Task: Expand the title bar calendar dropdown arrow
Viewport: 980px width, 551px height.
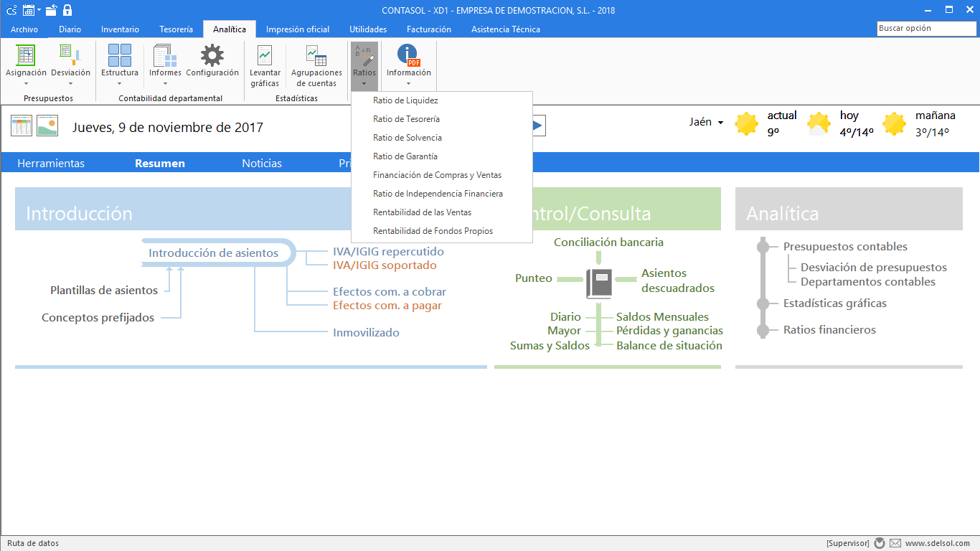Action: 39,10
